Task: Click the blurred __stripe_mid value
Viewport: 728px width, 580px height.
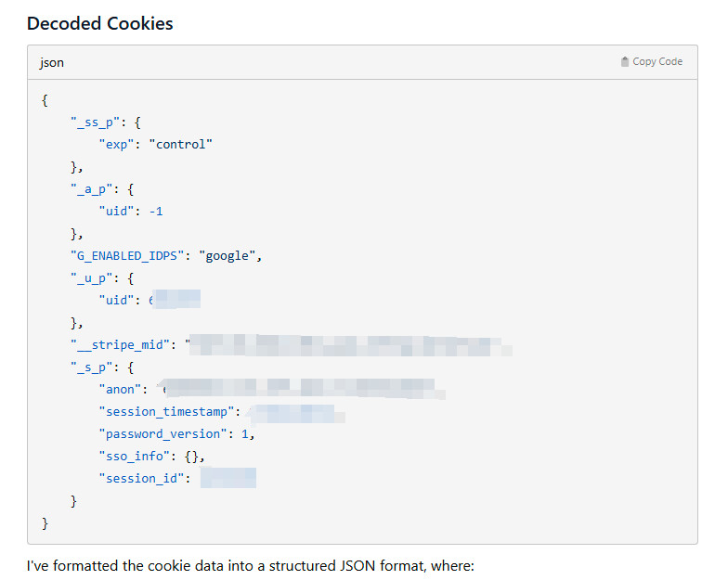Action: tap(351, 346)
